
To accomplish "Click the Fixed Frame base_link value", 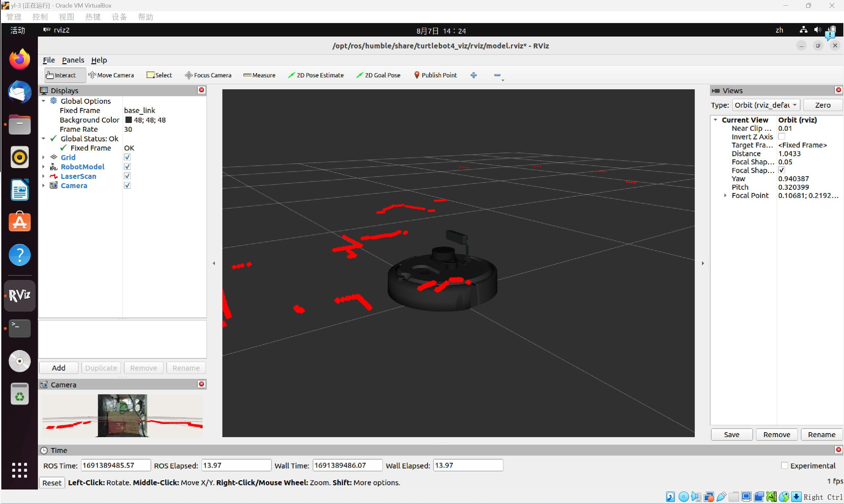I will (x=139, y=110).
